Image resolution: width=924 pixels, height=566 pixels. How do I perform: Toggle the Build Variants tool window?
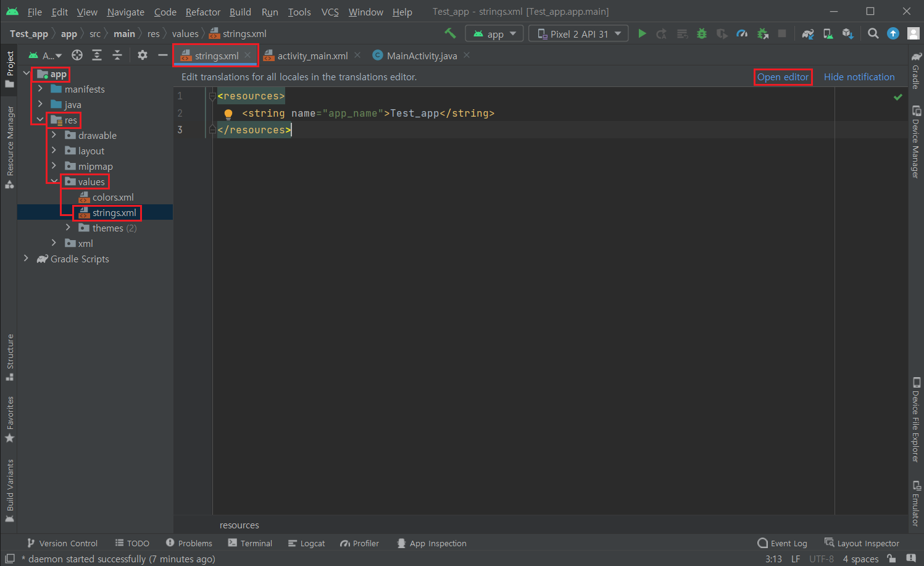(x=9, y=491)
